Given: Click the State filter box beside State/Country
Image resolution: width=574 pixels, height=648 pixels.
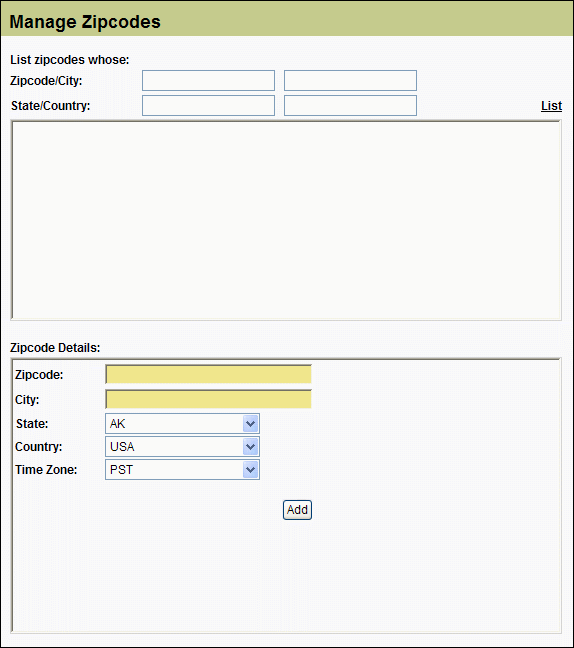Looking at the screenshot, I should point(208,106).
